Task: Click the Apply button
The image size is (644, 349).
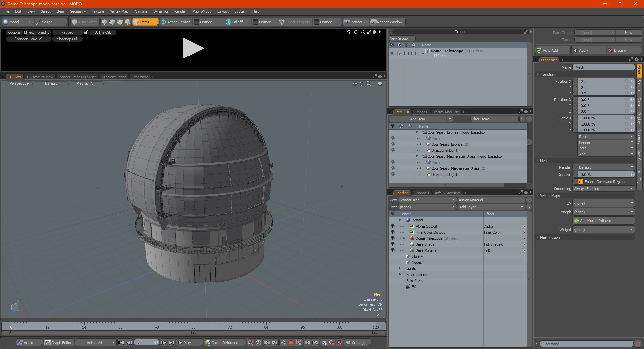Action: [589, 50]
